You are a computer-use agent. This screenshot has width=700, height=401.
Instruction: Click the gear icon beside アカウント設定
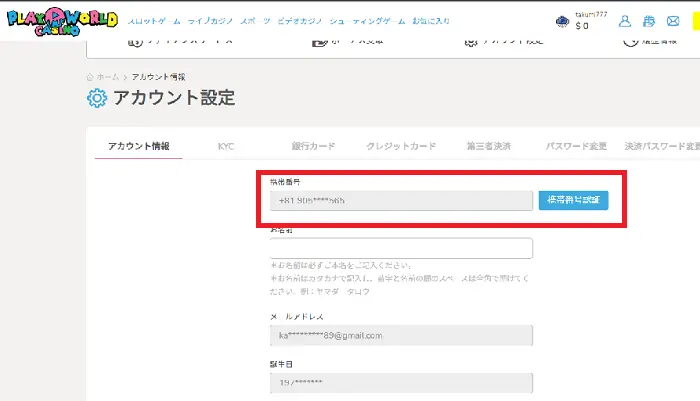click(97, 98)
